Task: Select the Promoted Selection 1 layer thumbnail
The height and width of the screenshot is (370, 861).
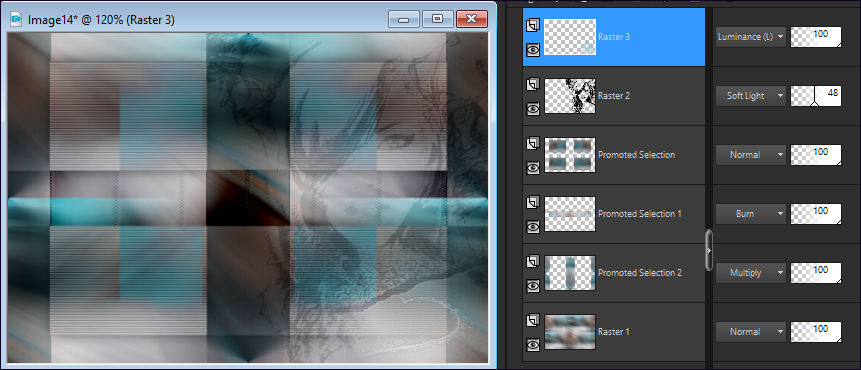Action: click(x=570, y=214)
